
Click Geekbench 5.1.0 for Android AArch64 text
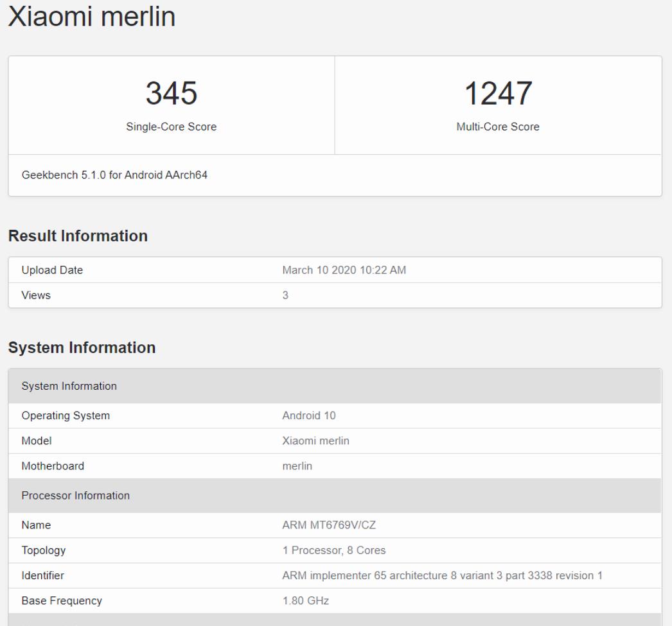click(114, 175)
